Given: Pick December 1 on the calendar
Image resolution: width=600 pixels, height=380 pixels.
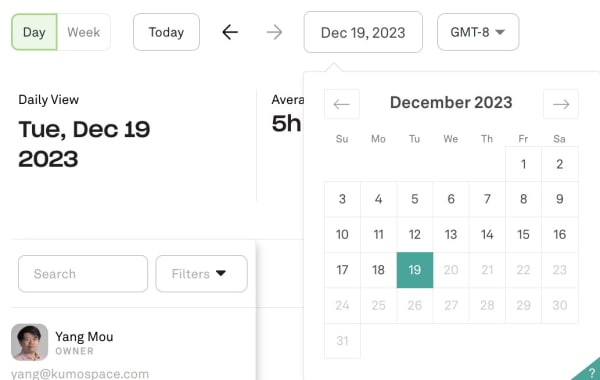Looking at the screenshot, I should point(523,164).
